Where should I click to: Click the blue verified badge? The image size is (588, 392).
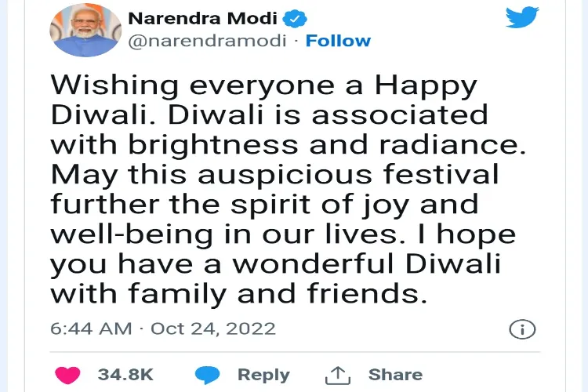point(294,19)
